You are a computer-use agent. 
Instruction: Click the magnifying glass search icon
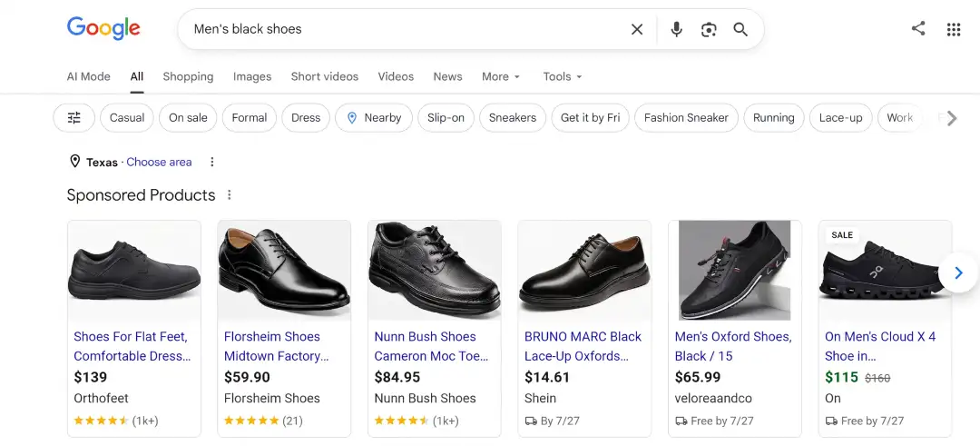coord(740,29)
